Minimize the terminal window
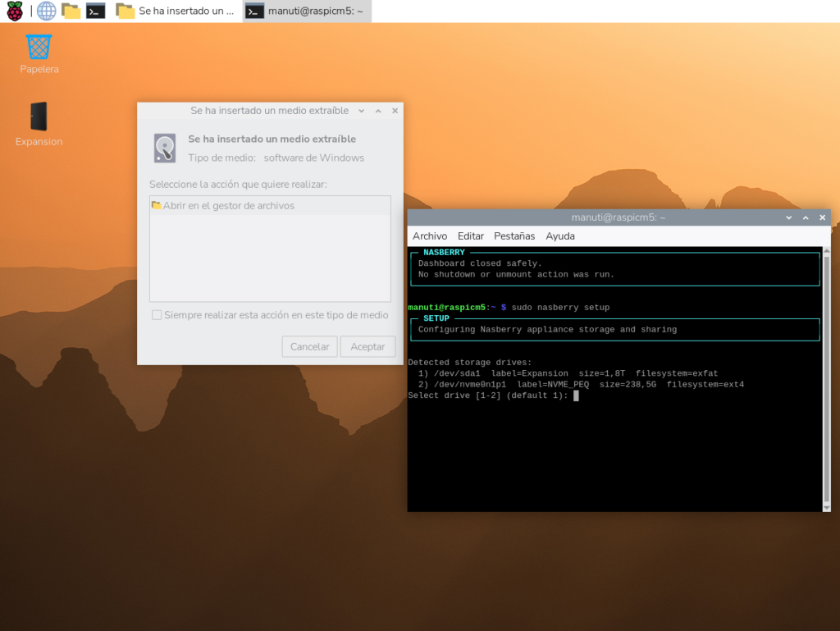The width and height of the screenshot is (840, 631). click(x=788, y=217)
